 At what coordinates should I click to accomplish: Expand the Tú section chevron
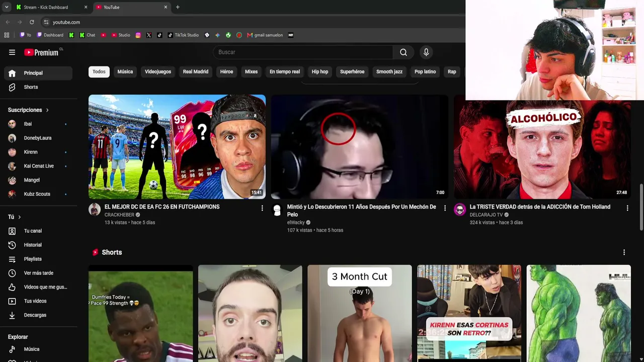pyautogui.click(x=19, y=217)
